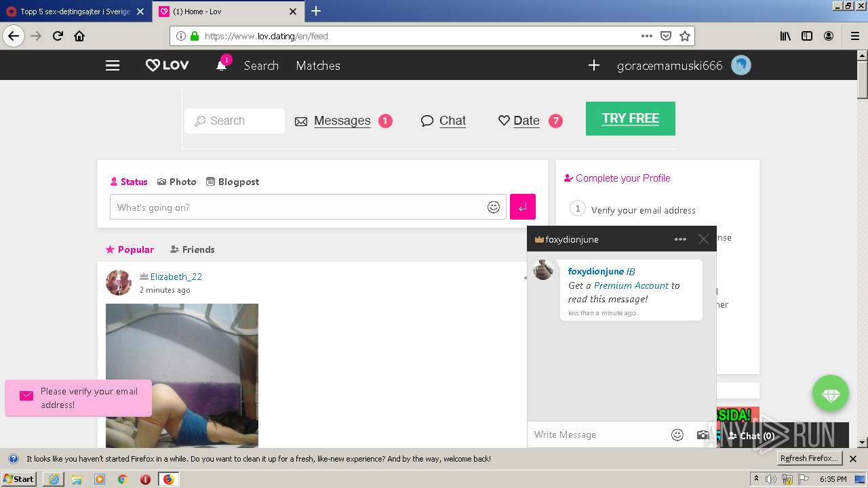This screenshot has height=488, width=868.
Task: Open the hamburger menu in the Lov header
Action: pyautogui.click(x=113, y=66)
